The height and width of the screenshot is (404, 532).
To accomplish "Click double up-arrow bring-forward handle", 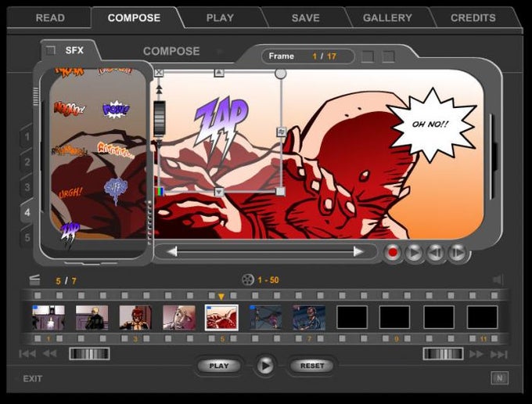I will click(x=159, y=89).
